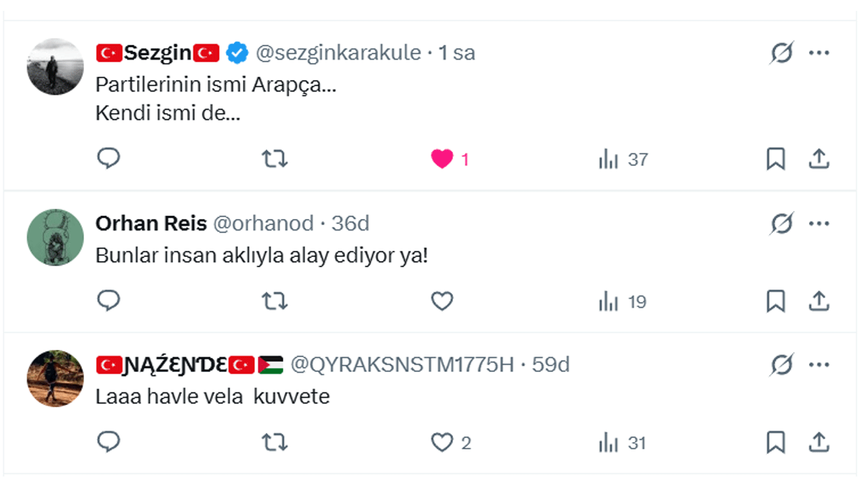Reply to Orhan Reis's tweet
This screenshot has height=488, width=868.
point(108,301)
